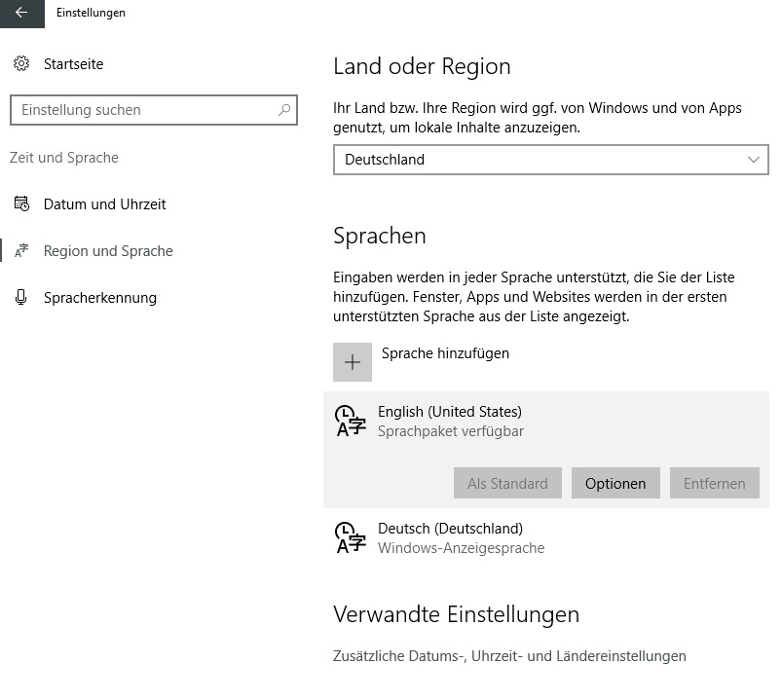
Task: Click the Entfernen button
Action: tap(715, 483)
